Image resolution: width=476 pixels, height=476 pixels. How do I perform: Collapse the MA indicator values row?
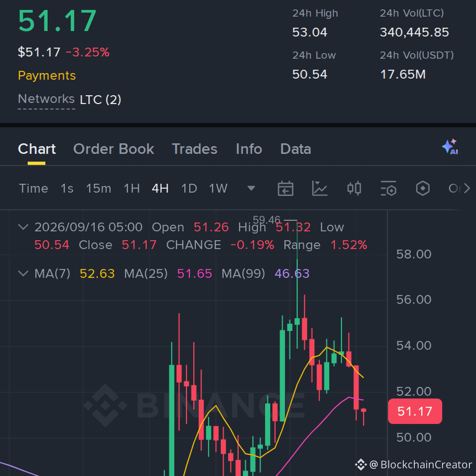[x=23, y=273]
